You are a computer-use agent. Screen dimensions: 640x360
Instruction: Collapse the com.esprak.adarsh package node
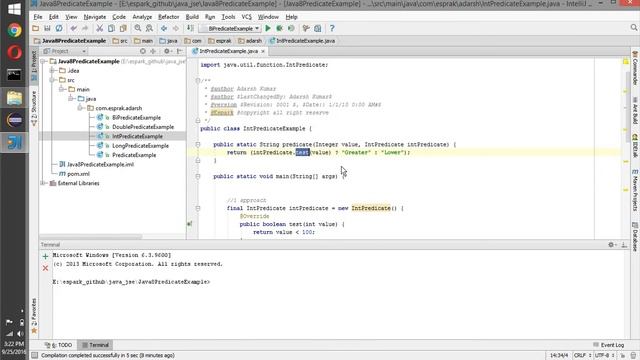tap(80, 108)
